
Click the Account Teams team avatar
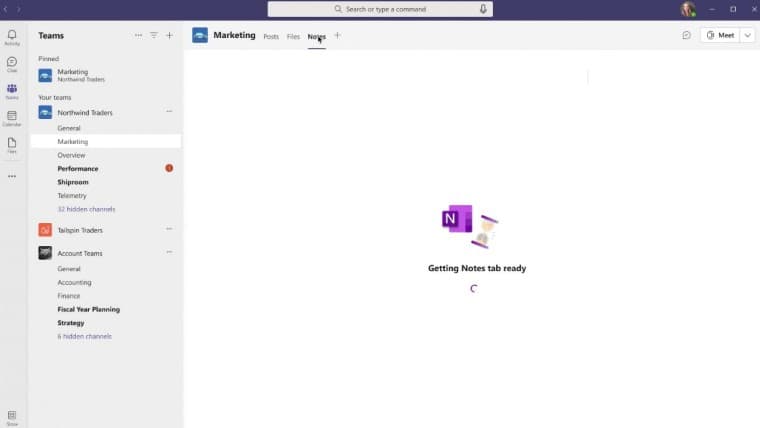pyautogui.click(x=45, y=253)
